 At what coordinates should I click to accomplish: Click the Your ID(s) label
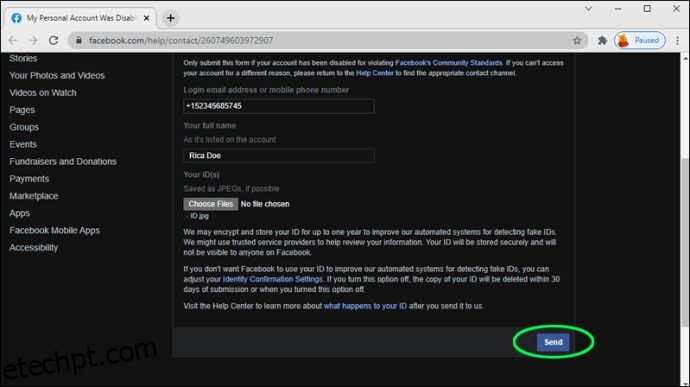click(202, 175)
